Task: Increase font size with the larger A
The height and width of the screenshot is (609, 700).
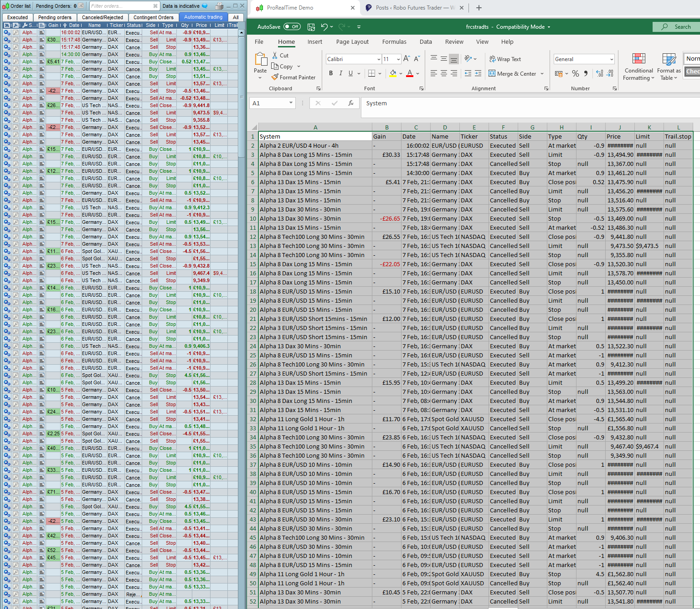Action: coord(407,59)
